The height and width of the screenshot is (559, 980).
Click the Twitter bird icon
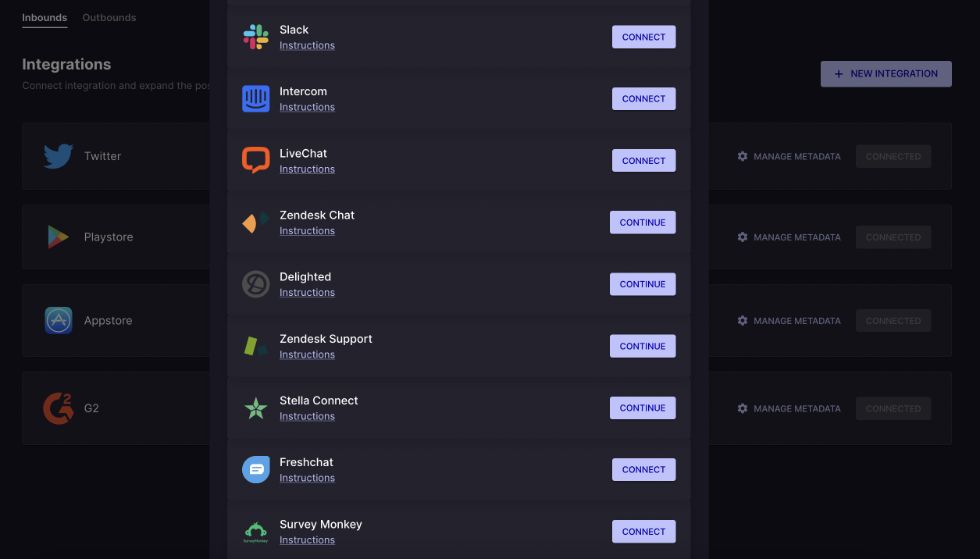[x=58, y=155]
